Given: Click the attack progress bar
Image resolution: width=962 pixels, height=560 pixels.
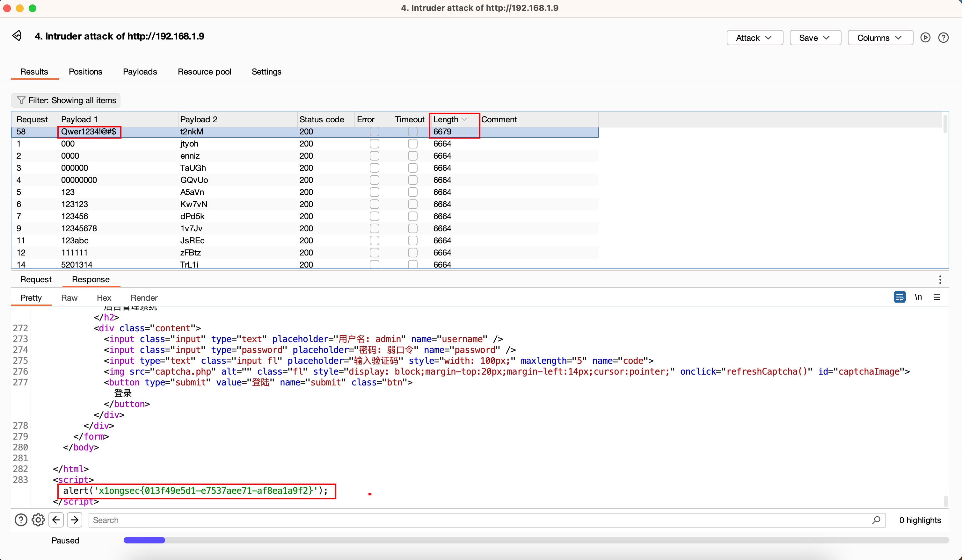Looking at the screenshot, I should (536, 540).
